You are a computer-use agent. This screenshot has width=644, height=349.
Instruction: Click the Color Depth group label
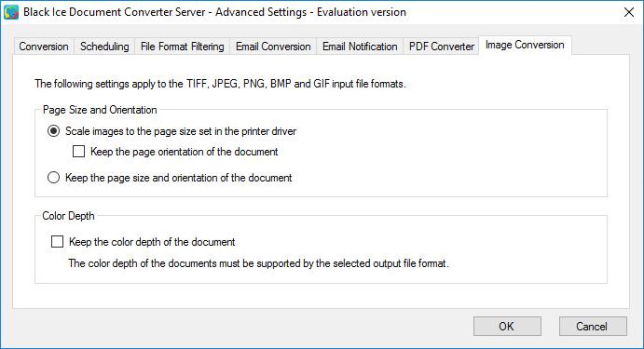click(x=68, y=216)
